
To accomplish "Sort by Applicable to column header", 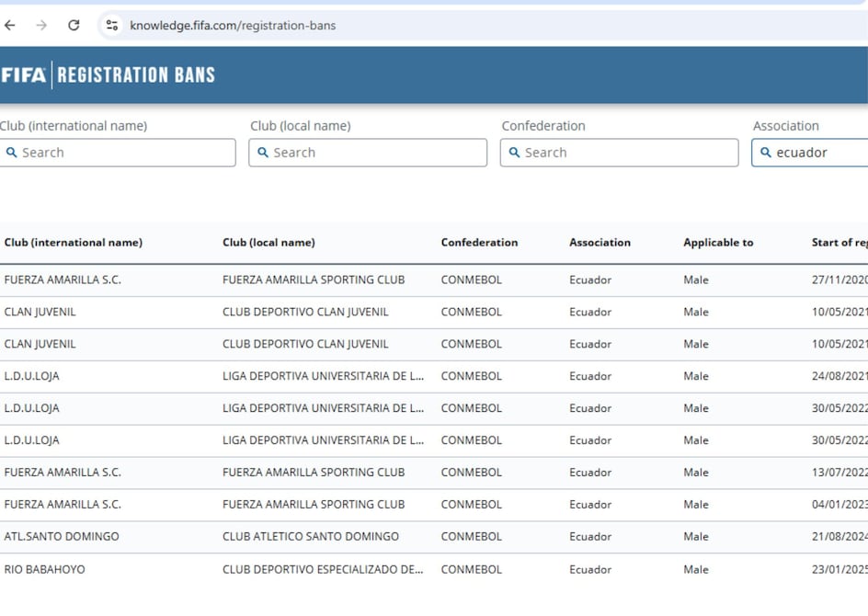I will 718,243.
